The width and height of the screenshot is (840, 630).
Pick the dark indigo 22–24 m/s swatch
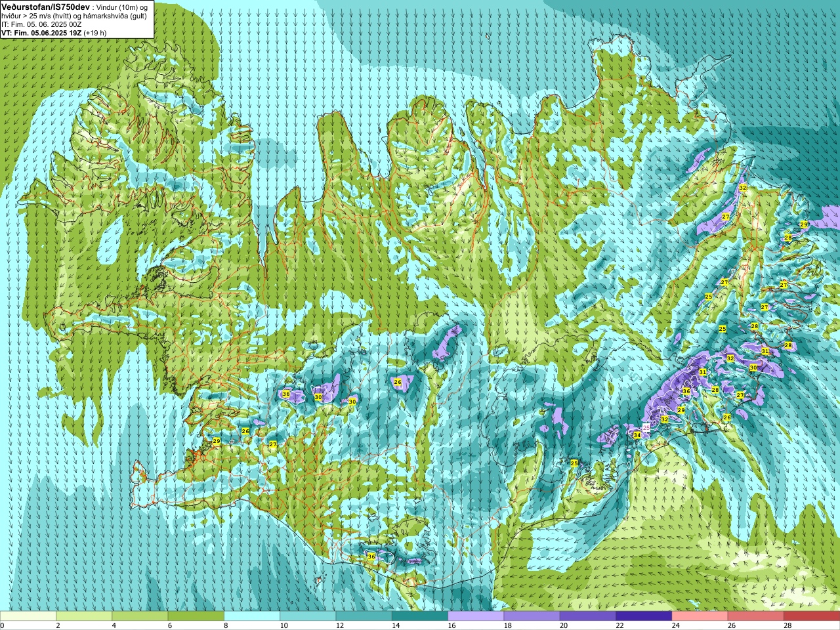[x=644, y=616]
